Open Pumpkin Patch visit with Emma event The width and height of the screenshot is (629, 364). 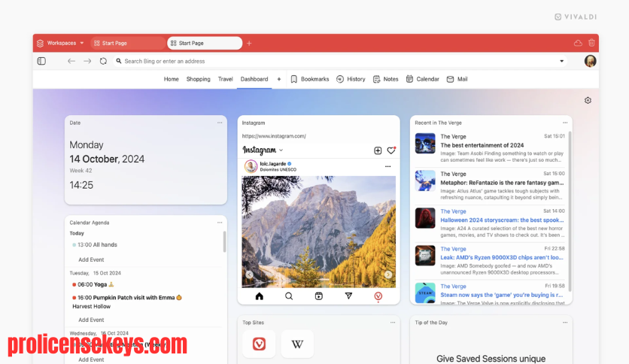click(127, 298)
